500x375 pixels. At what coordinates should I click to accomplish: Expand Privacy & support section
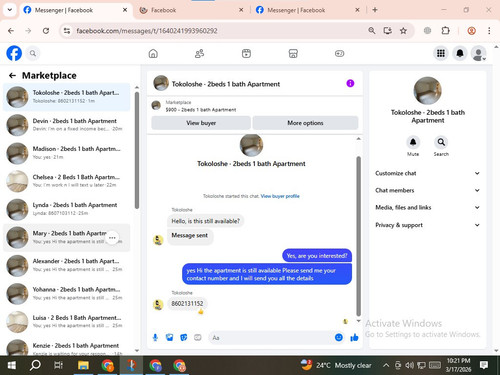point(428,225)
